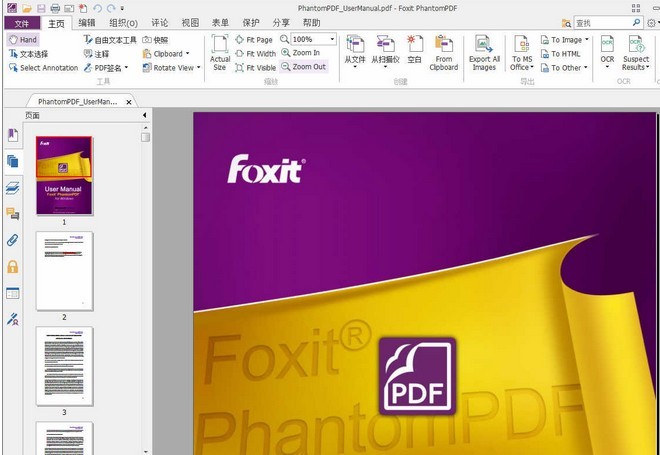Open the Digital Signatures pen panel

tap(13, 319)
